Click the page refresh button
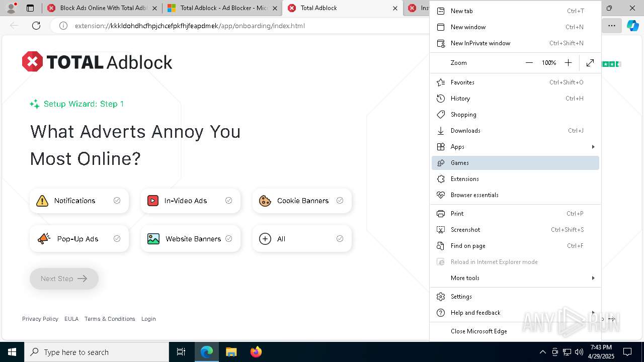Viewport: 644px width, 362px height. 36,26
